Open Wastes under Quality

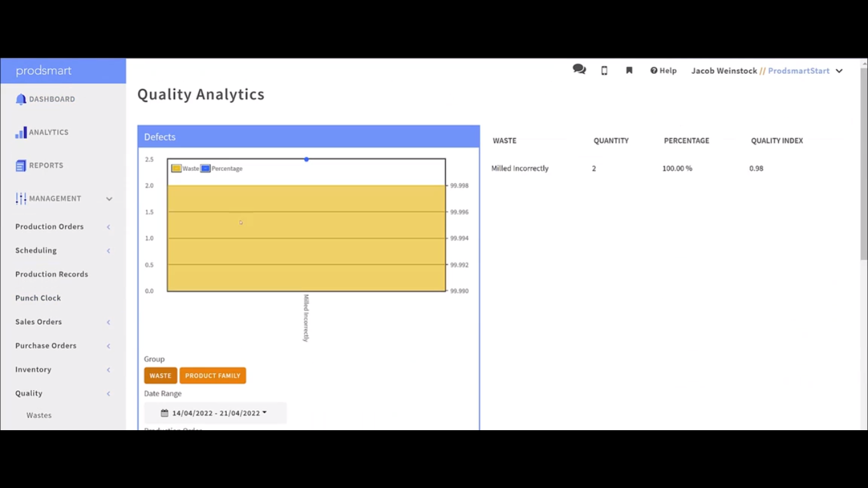click(39, 416)
